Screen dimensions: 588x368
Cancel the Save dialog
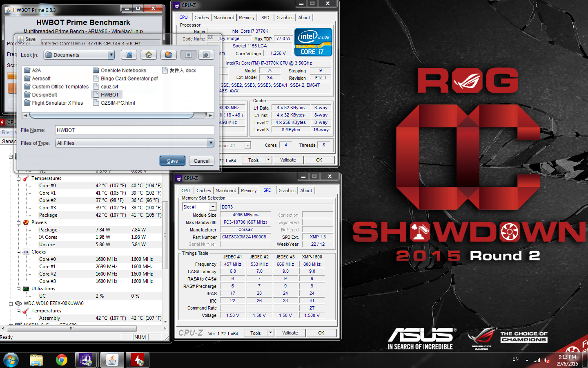(201, 161)
